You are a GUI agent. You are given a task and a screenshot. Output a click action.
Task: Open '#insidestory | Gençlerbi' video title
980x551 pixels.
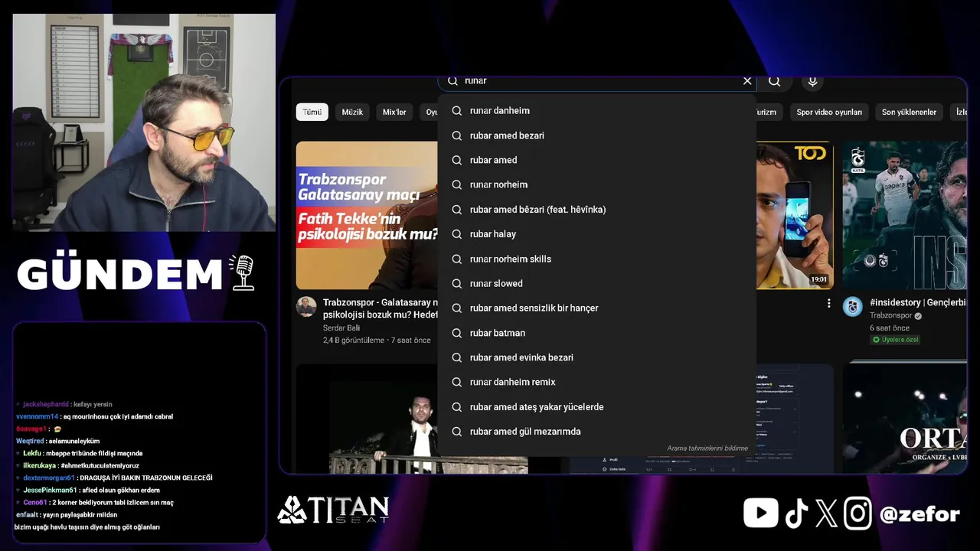pyautogui.click(x=918, y=303)
